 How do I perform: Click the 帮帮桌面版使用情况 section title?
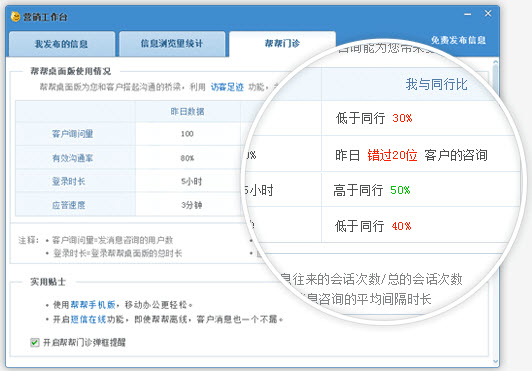click(x=71, y=71)
